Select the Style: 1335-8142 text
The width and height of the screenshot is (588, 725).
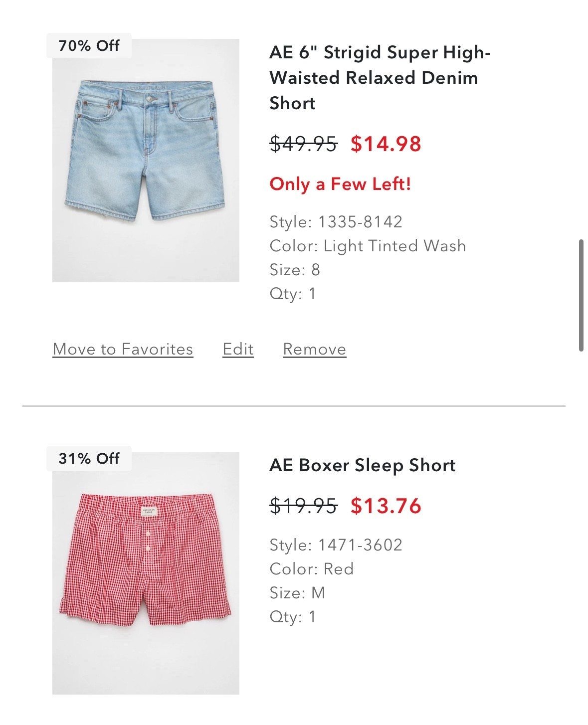(x=336, y=221)
